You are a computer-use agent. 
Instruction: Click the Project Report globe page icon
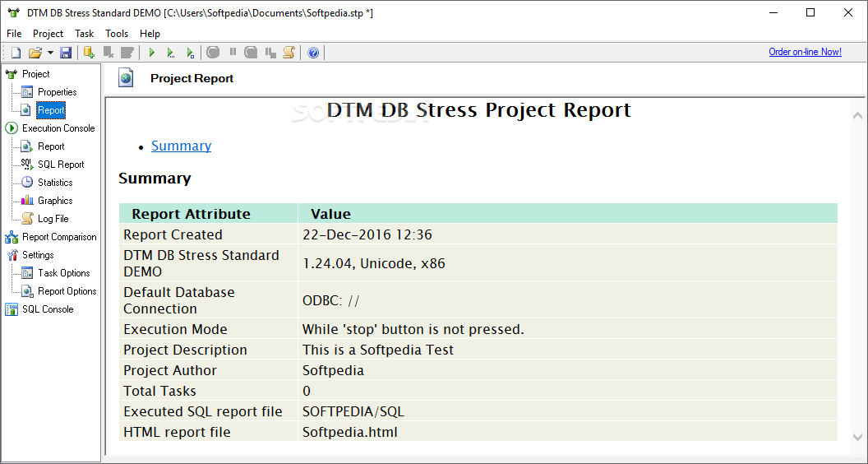pos(127,78)
